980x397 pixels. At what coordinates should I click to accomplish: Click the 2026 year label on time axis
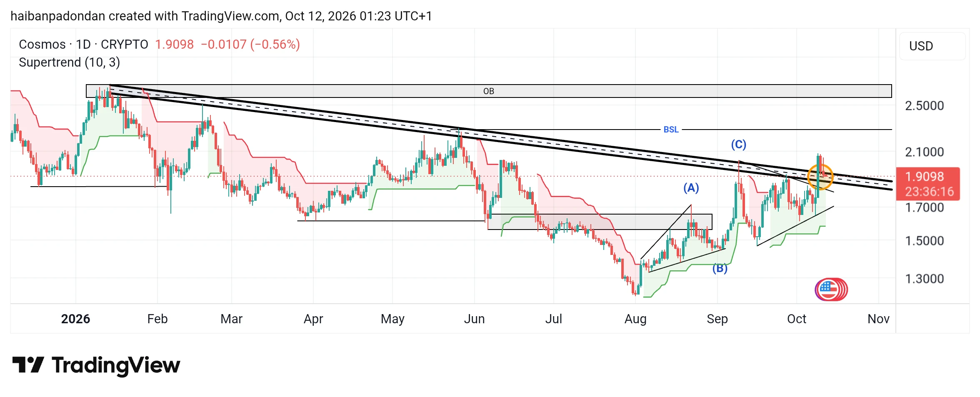75,319
